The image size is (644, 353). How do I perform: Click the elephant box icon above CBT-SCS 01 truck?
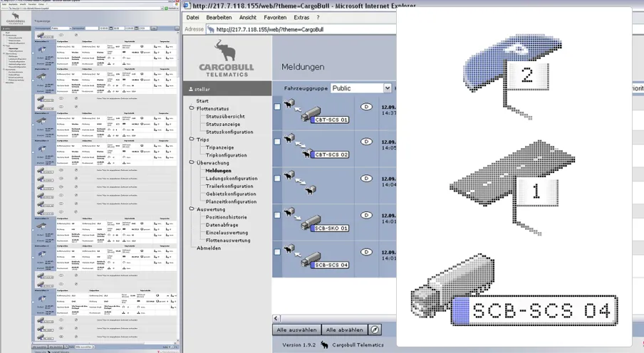pyautogui.click(x=289, y=103)
